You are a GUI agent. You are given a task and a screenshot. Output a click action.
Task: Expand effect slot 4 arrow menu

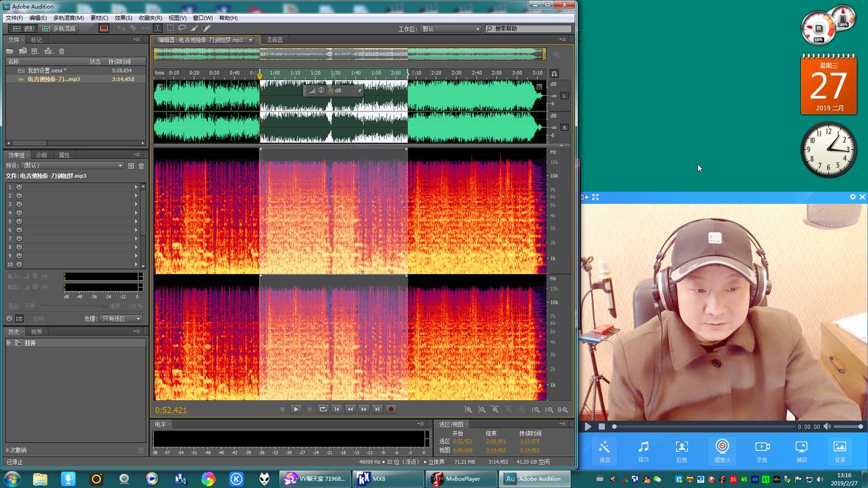[x=136, y=213]
